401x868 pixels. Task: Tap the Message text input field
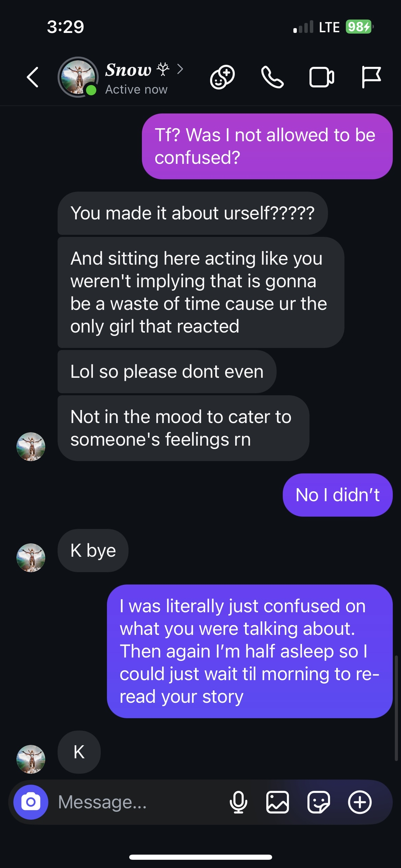137,802
